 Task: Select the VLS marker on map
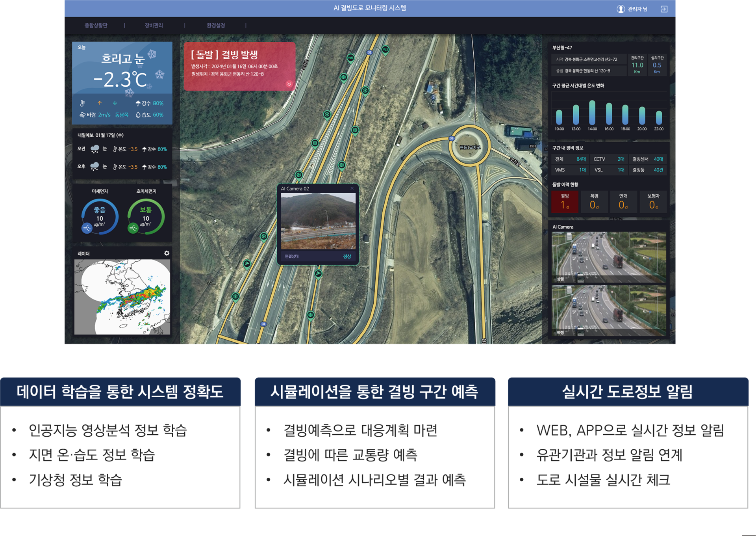(x=385, y=50)
